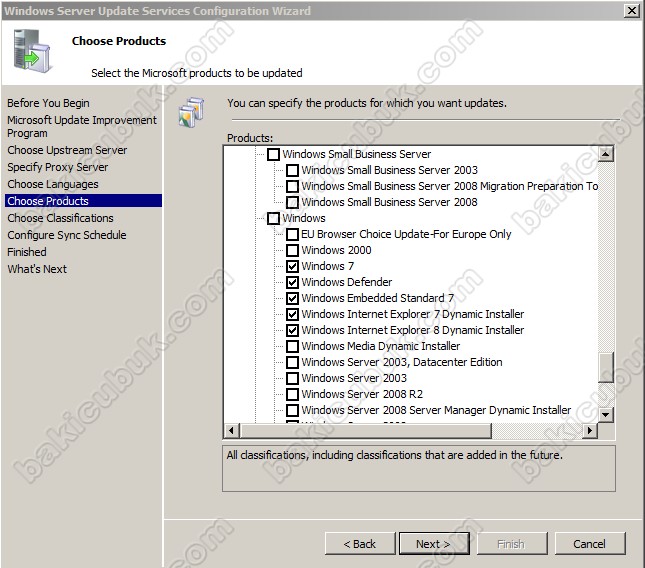Open Microsoft Update Improvement Program step
The image size is (645, 568).
(x=82, y=127)
